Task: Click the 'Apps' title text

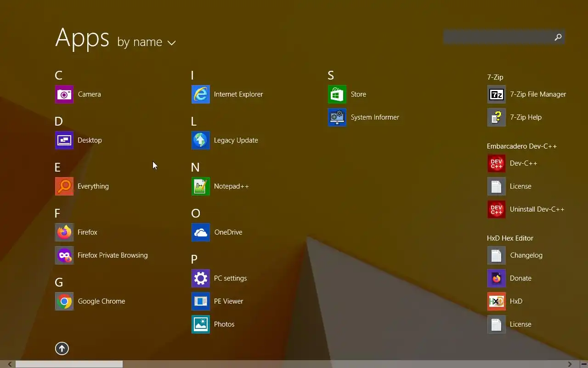Action: click(x=82, y=38)
